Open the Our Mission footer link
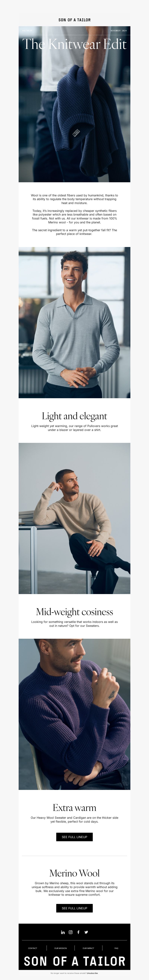The image size is (149, 980). point(61,948)
